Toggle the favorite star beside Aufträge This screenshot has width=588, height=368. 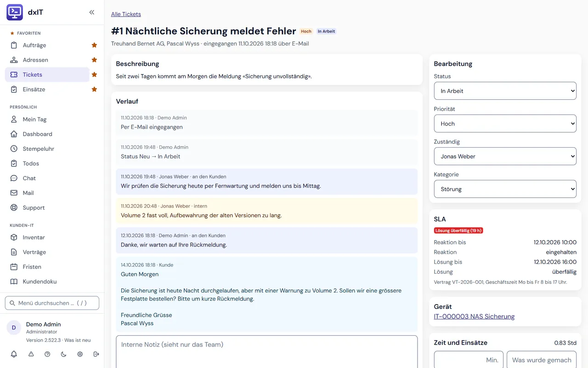click(94, 45)
